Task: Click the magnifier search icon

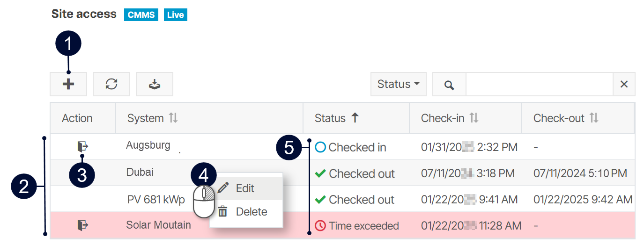Action: tap(449, 85)
